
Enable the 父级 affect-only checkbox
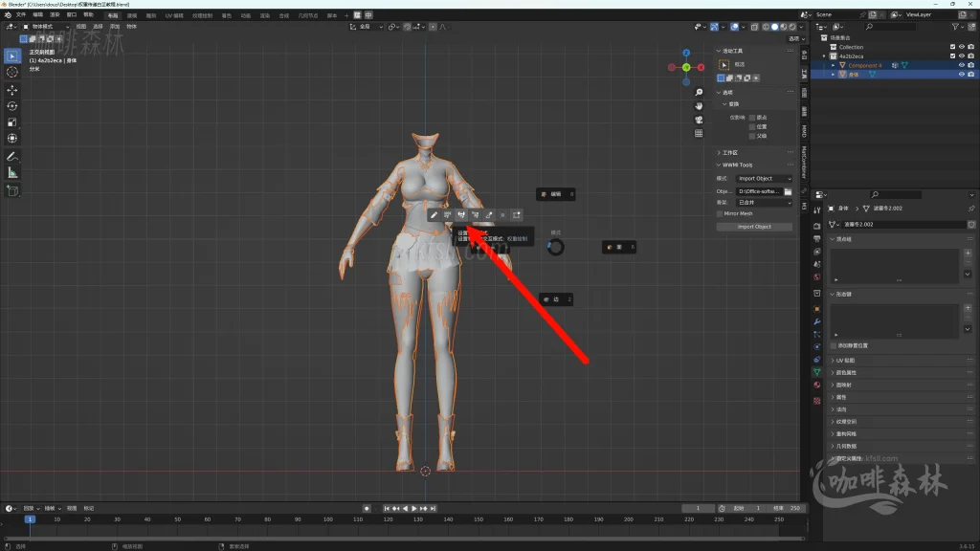752,136
